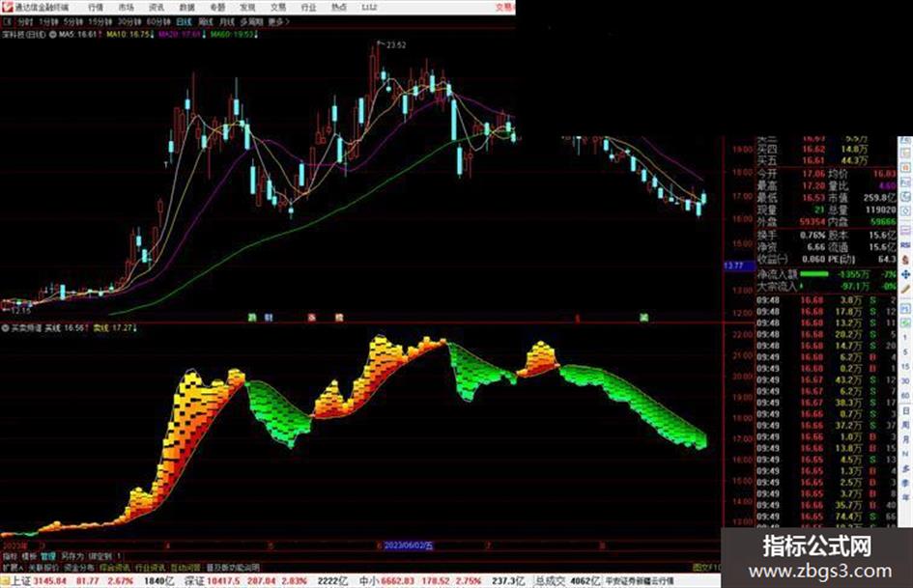Click the green 净流入额 progress bar

[x=814, y=273]
